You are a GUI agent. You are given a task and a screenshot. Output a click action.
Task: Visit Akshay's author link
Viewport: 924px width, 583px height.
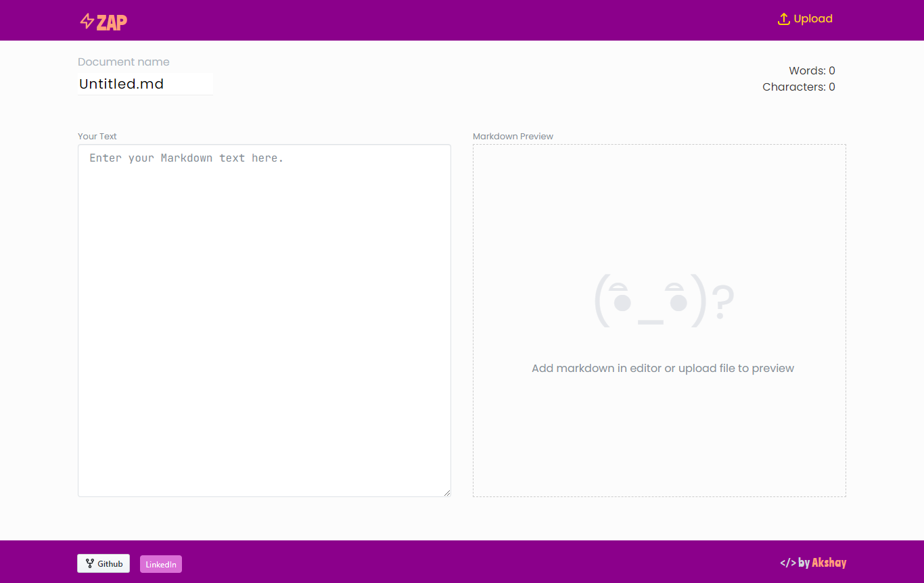click(x=829, y=563)
